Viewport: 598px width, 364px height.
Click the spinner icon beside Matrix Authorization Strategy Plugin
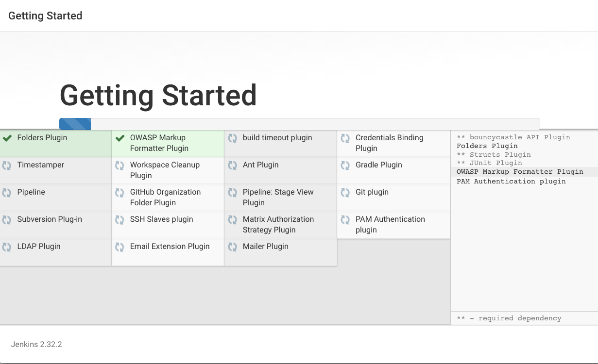coord(233,220)
